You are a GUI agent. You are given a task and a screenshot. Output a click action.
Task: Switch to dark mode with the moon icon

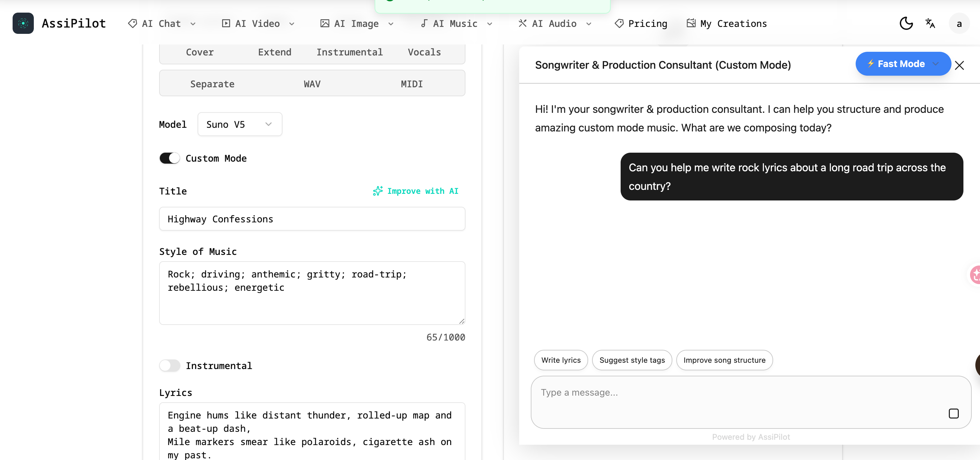tap(906, 23)
